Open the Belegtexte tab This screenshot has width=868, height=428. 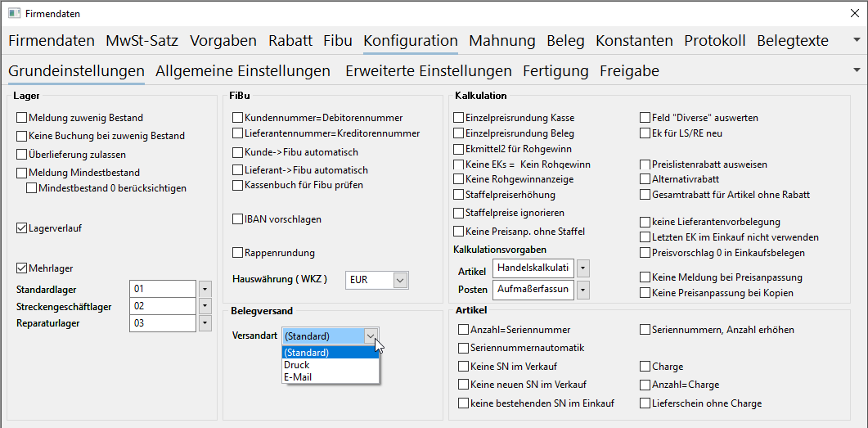[x=793, y=40]
